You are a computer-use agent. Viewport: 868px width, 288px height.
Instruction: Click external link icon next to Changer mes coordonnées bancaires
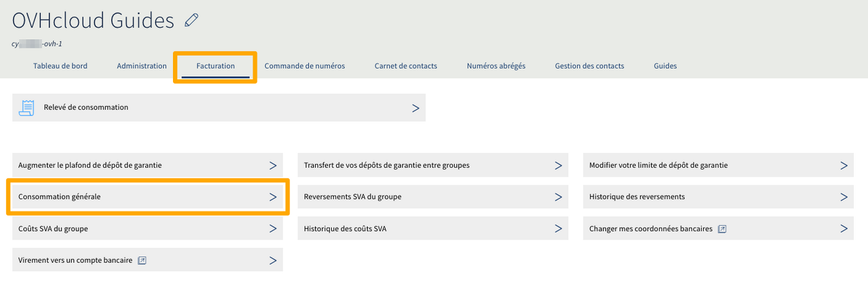tap(722, 229)
